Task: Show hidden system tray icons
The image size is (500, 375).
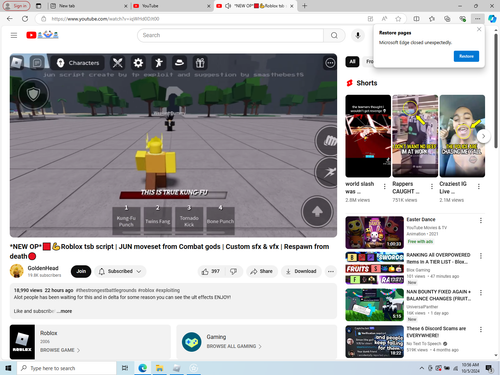Action: point(422,368)
